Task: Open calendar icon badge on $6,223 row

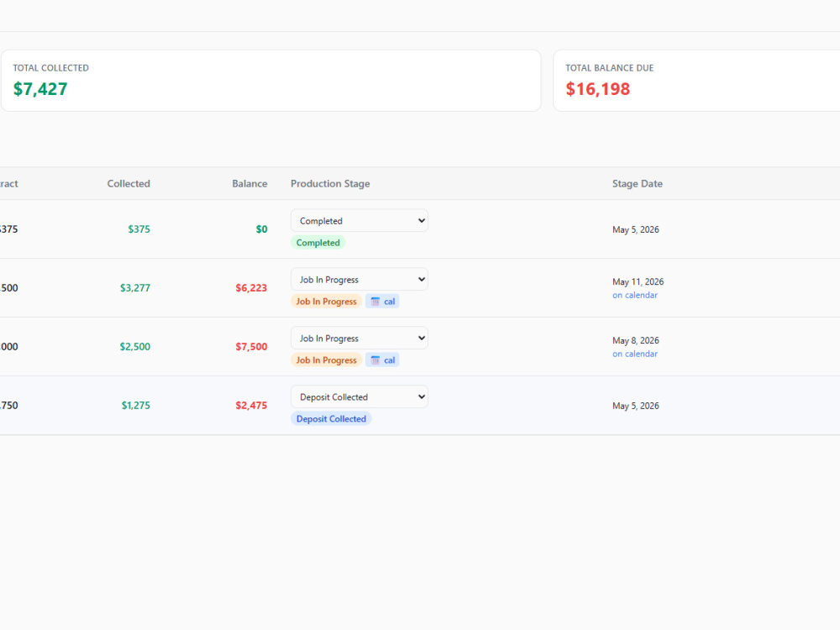Action: [382, 301]
